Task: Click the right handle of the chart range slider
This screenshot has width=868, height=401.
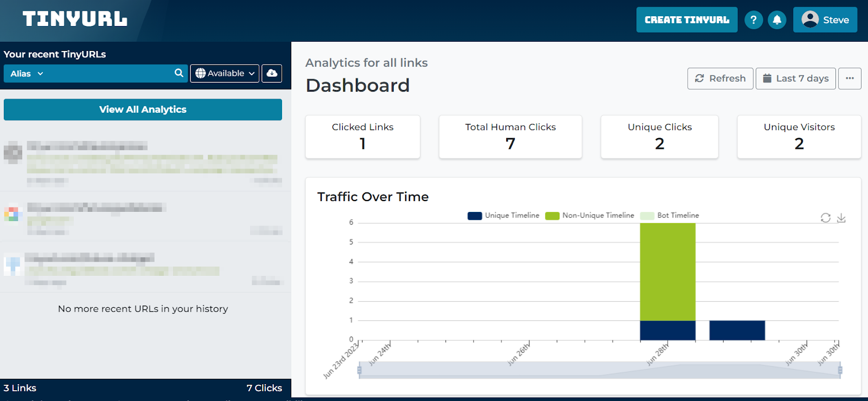Action: tap(840, 371)
